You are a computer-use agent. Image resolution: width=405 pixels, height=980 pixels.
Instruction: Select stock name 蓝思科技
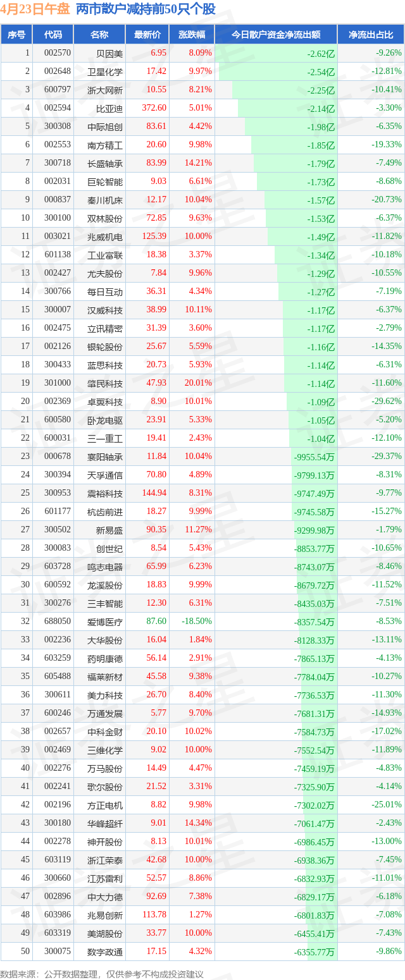pyautogui.click(x=105, y=365)
